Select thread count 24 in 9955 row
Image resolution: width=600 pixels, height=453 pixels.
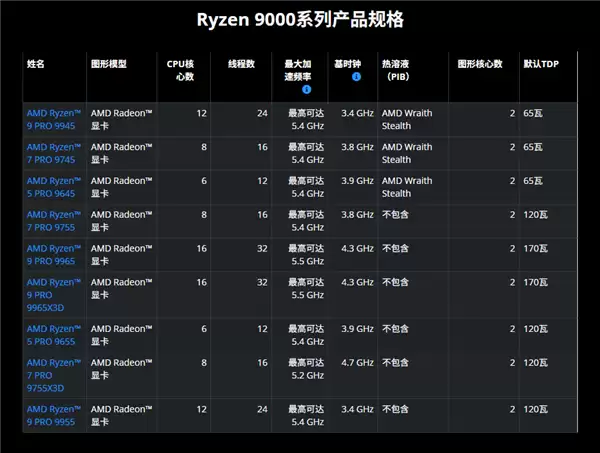click(x=262, y=409)
